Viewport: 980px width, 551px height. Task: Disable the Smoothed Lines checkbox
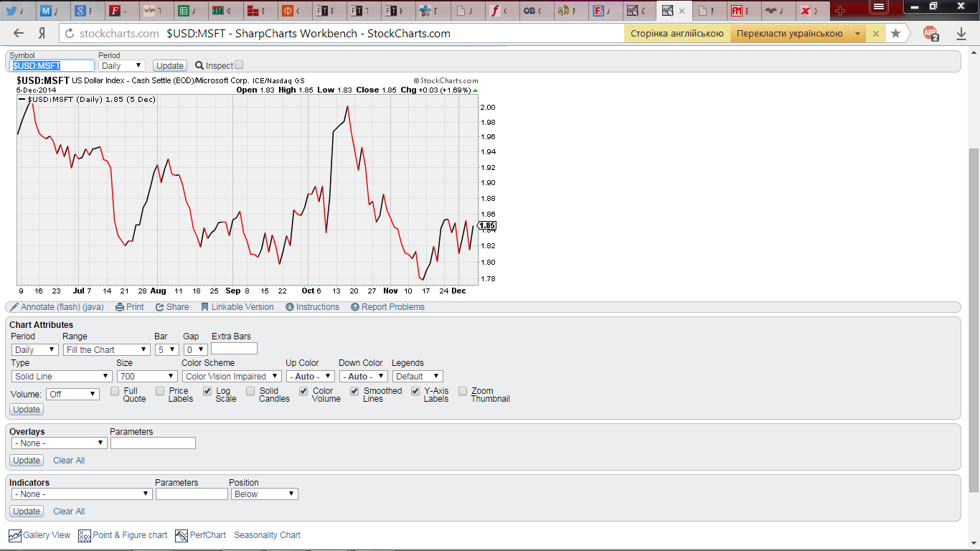(354, 391)
